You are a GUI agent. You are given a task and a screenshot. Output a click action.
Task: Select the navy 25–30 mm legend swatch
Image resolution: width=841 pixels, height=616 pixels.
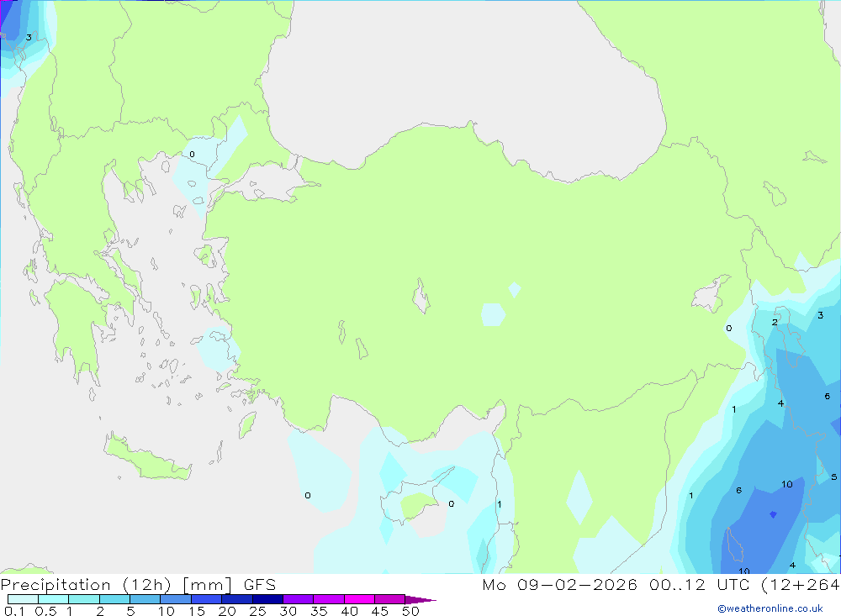point(267,599)
